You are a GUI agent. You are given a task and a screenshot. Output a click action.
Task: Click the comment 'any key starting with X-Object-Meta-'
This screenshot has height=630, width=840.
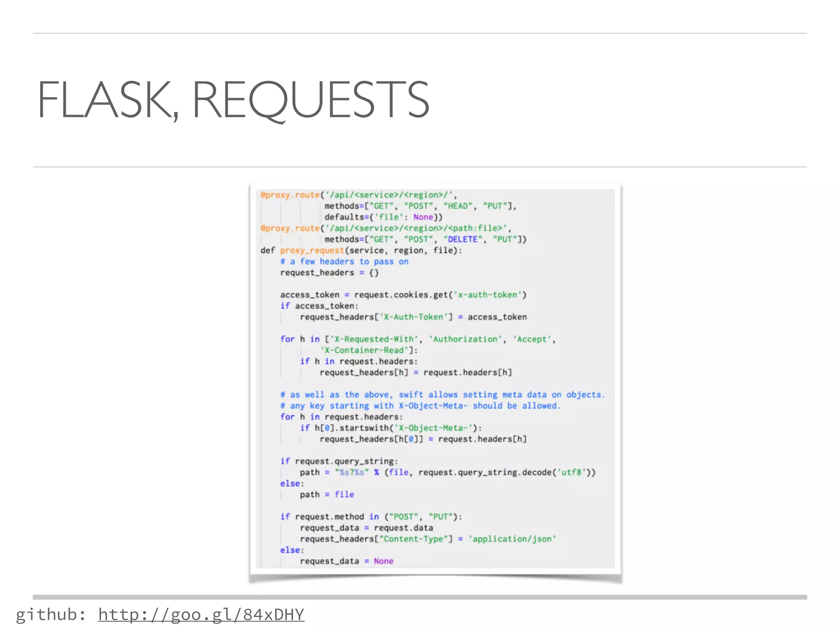tap(420, 406)
